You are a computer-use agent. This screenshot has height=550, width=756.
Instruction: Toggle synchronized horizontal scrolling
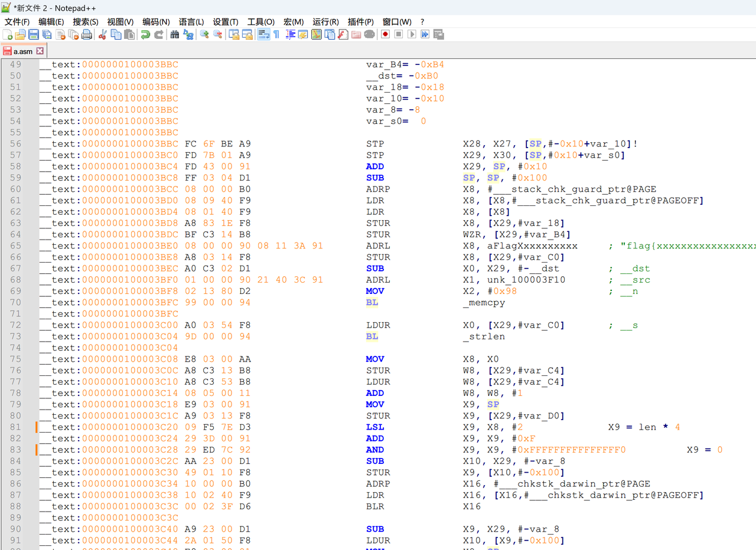click(247, 35)
